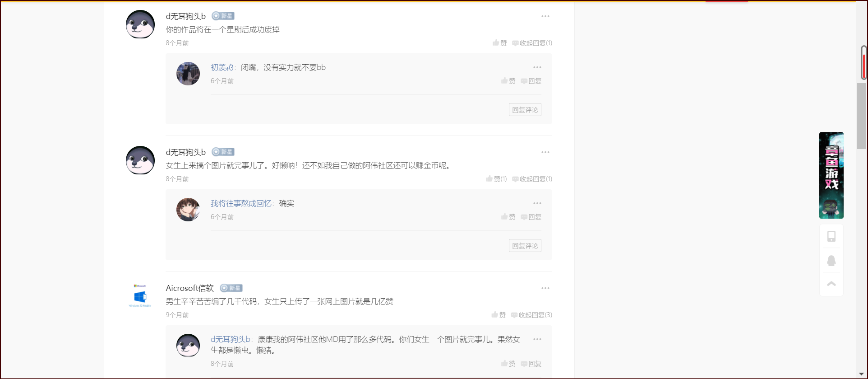Click 新星 badge above '你的作品将在一个星期后成功废掉'

(223, 16)
